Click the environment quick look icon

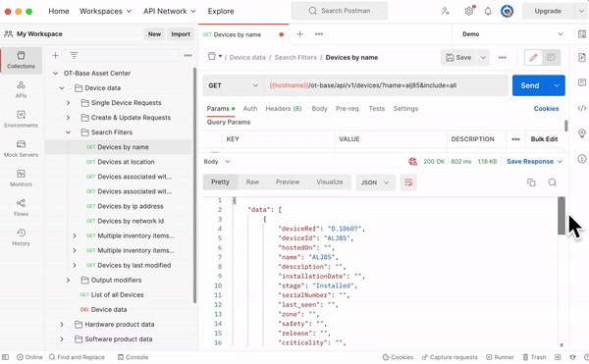coord(582,34)
